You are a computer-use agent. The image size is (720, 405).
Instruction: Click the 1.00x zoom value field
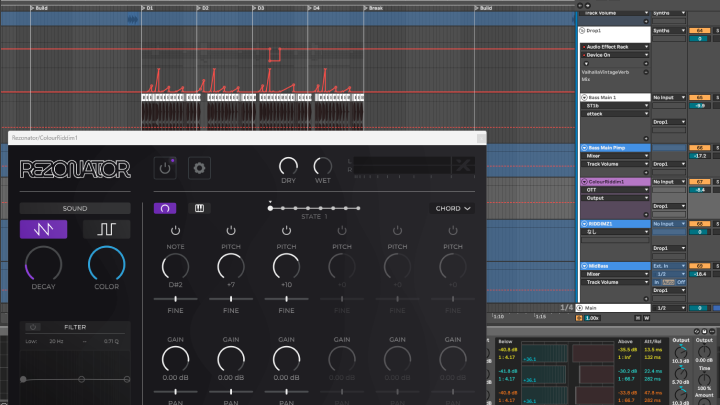pyautogui.click(x=592, y=318)
